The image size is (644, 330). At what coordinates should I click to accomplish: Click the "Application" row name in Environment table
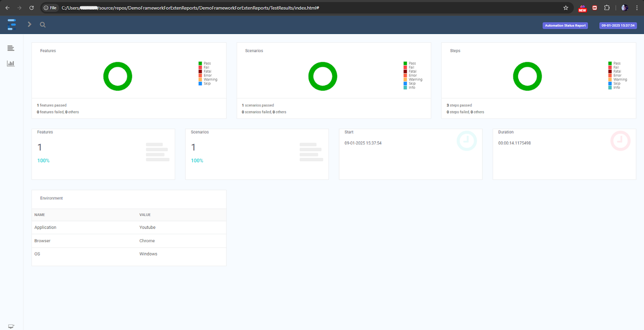click(x=45, y=227)
